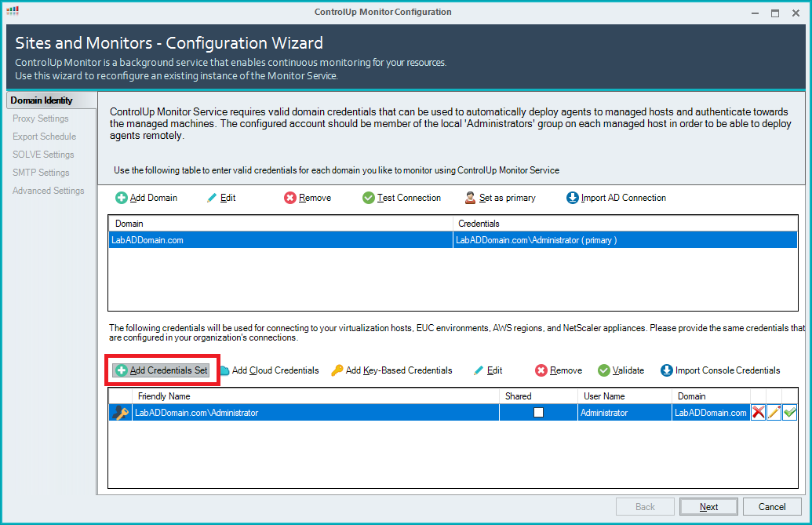
Task: Click the Cancel button
Action: pyautogui.click(x=772, y=507)
